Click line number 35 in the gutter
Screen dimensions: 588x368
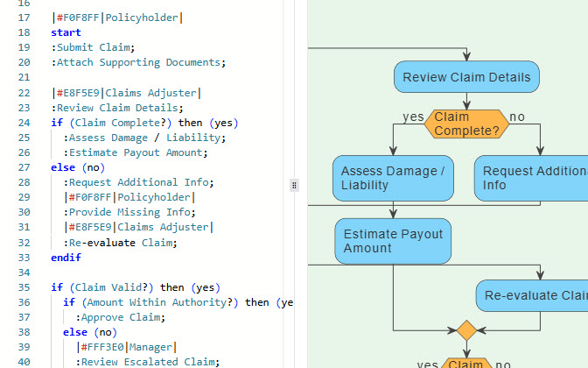(x=24, y=287)
